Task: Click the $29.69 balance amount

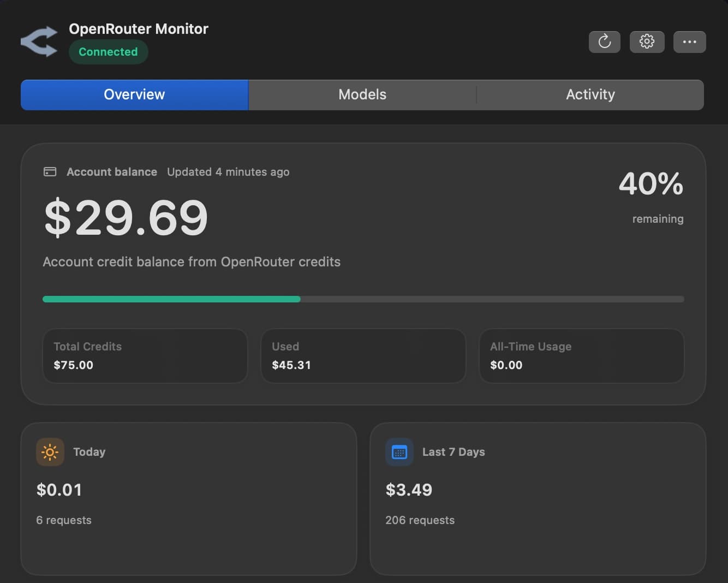Action: (126, 218)
